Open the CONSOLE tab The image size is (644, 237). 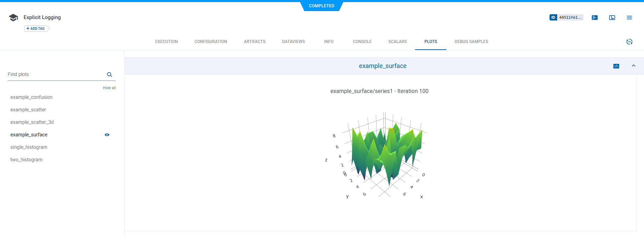(362, 42)
